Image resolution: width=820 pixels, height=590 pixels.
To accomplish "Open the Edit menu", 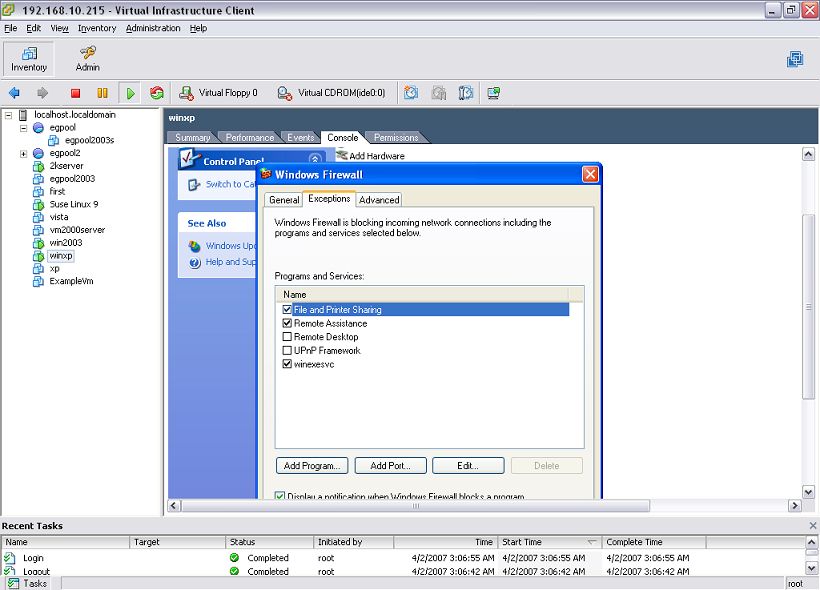I will pyautogui.click(x=33, y=28).
